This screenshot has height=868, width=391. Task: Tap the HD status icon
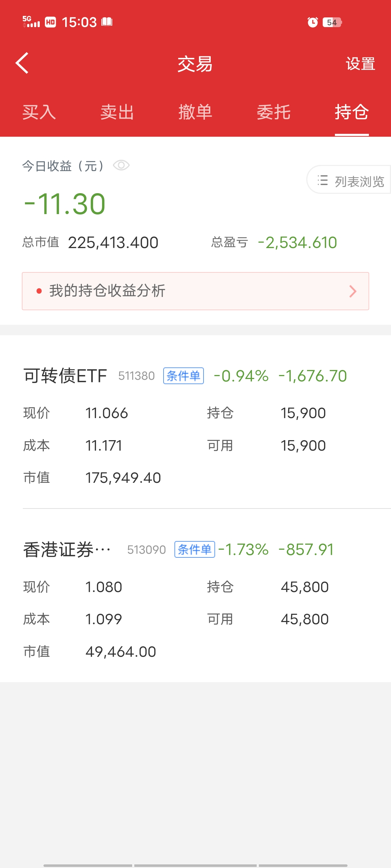coord(50,22)
